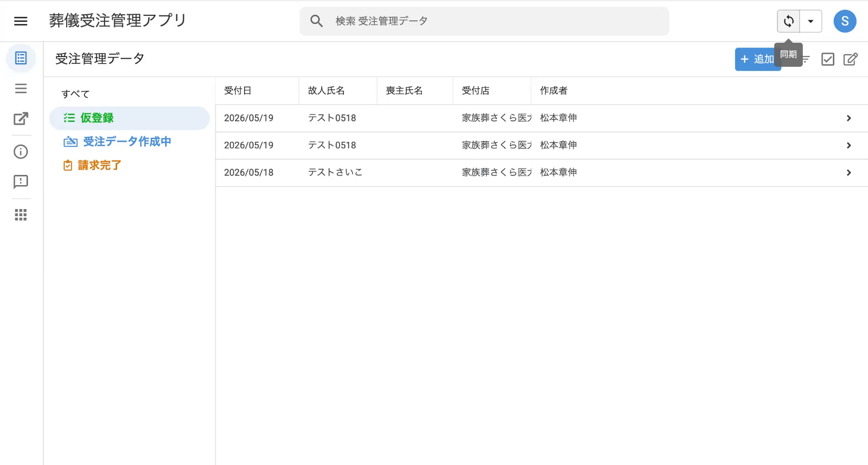Select the 請求完了 filter

(129, 165)
